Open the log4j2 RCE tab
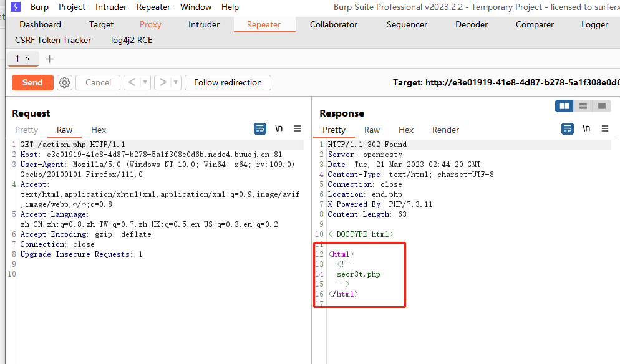The height and width of the screenshot is (364, 620). pyautogui.click(x=132, y=40)
